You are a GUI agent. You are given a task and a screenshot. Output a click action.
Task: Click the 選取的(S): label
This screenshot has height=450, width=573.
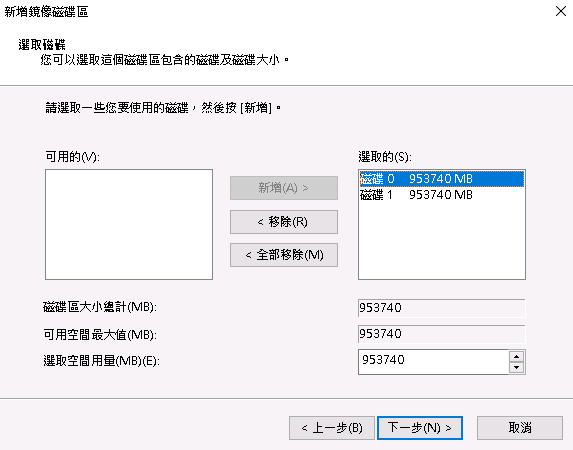pyautogui.click(x=385, y=157)
